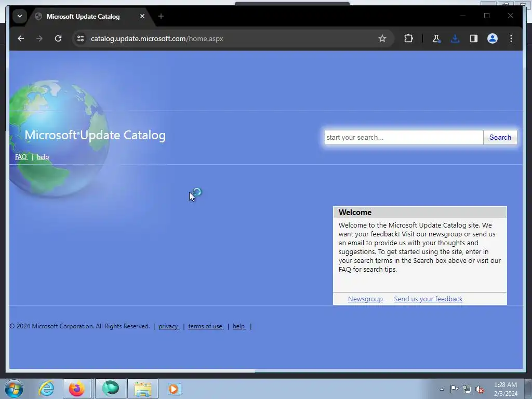Close the Microsoft Update Catalog tab
Viewport: 532px width, 399px height.
point(142,16)
